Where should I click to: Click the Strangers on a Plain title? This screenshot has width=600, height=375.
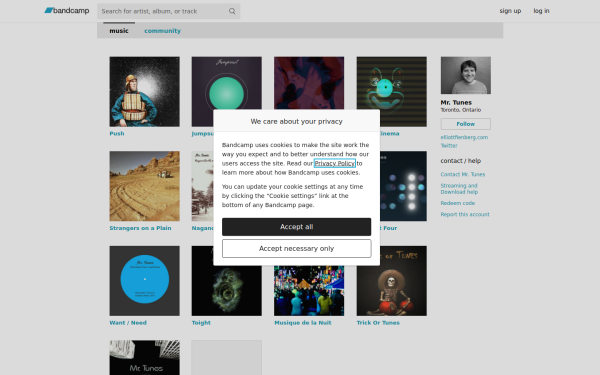point(140,228)
